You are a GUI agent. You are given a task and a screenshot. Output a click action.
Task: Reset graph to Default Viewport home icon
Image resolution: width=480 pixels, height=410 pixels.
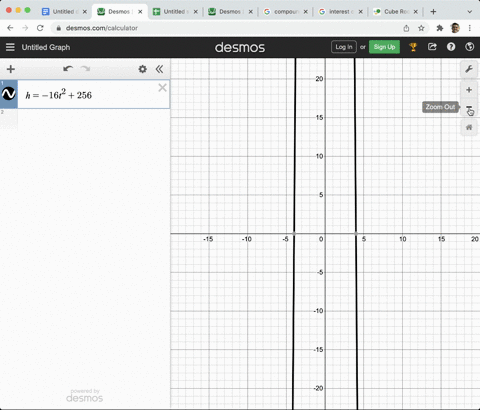469,127
